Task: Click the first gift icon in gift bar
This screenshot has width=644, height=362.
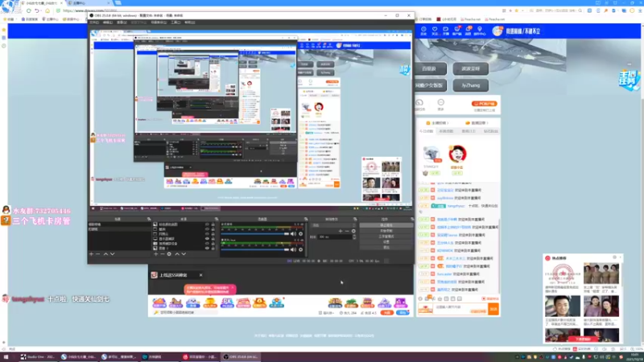Action: point(159,303)
